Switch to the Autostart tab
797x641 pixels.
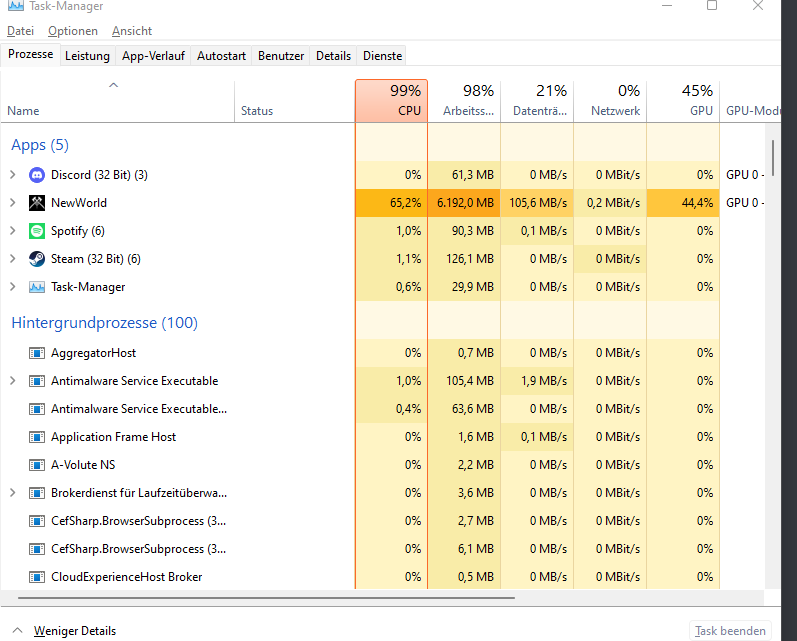(221, 56)
